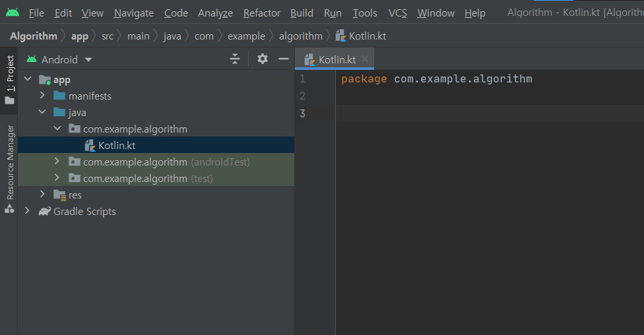This screenshot has width=644, height=335.
Task: Open project panel settings gear
Action: point(263,59)
